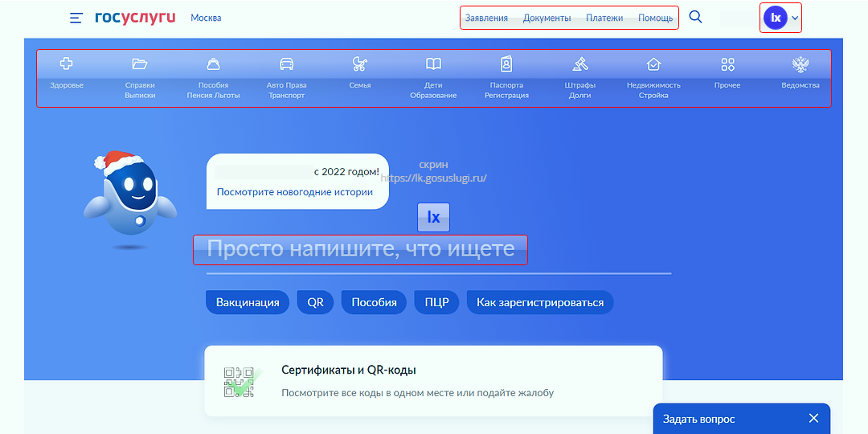Click the QR code icon in the certificates card
Viewport: 868px width, 434px height.
240,382
